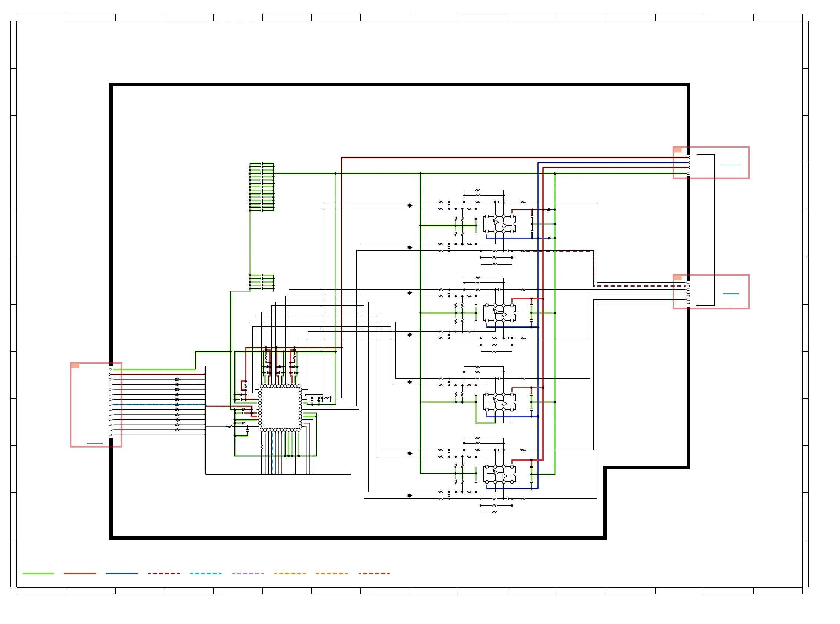Click the solid green legend line
This screenshot has height=624, width=840.
pos(38,573)
